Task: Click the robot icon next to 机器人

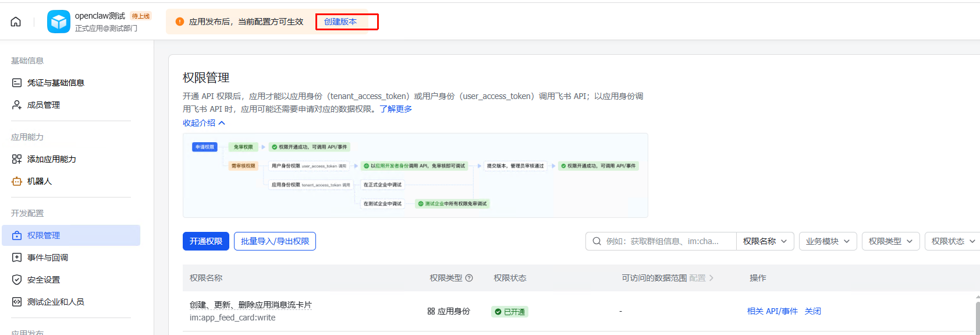Action: coord(17,181)
